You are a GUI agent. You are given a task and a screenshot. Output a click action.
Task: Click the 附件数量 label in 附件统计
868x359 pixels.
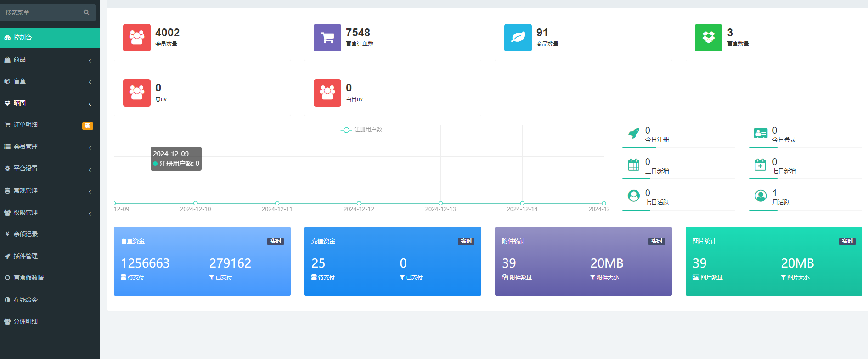[x=517, y=278]
